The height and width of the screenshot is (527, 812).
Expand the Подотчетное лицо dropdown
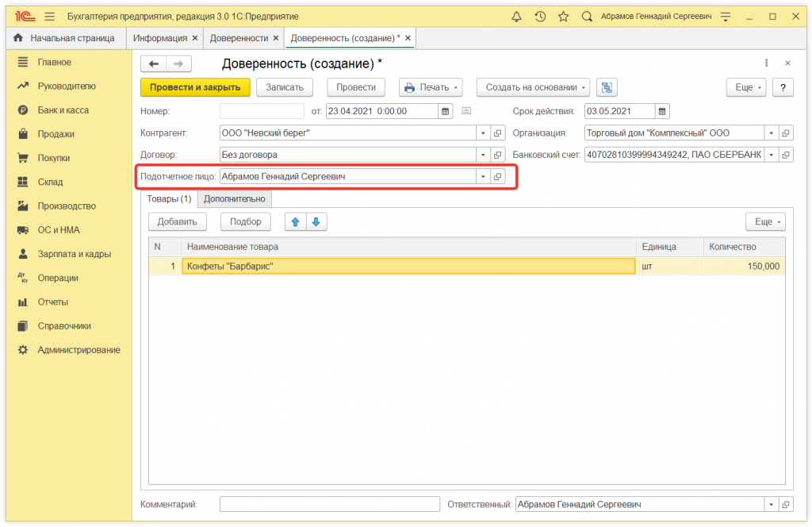(482, 177)
